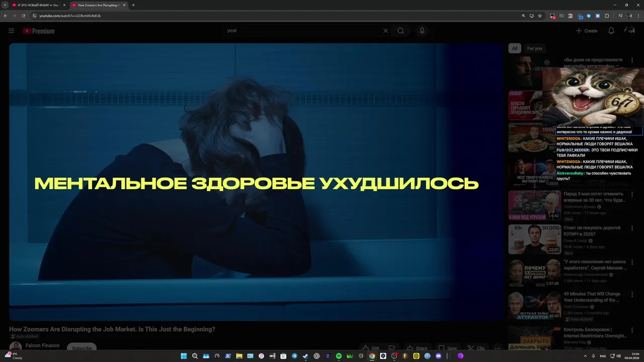Open the YouTube notifications bell
644x362 pixels.
(611, 31)
